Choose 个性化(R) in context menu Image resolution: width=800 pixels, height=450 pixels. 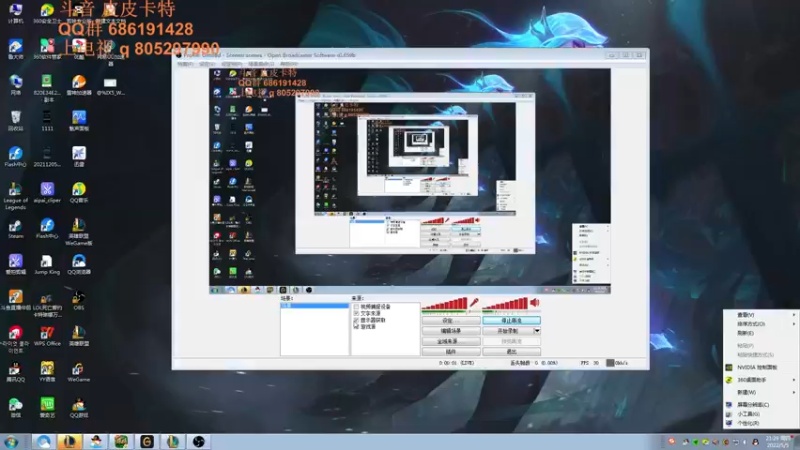tap(761, 423)
